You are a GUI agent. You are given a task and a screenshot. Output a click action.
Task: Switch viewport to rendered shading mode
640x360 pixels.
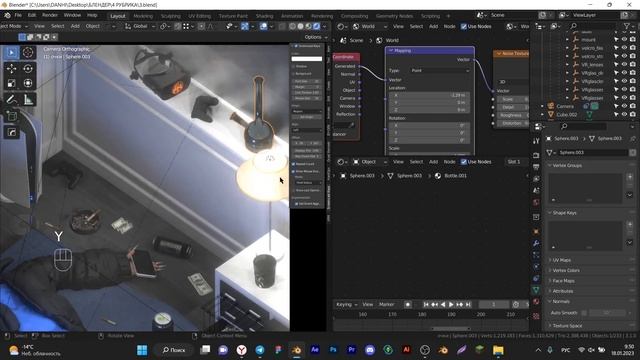pyautogui.click(x=316, y=26)
